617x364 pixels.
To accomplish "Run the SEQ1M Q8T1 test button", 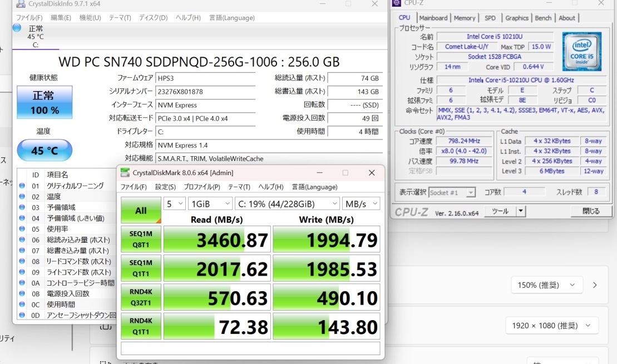I will coord(141,240).
